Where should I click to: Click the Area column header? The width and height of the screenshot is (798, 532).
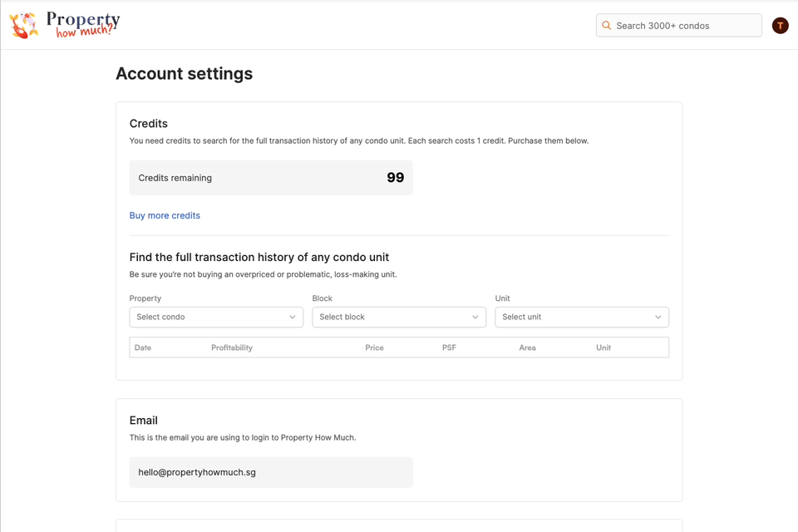coord(527,347)
